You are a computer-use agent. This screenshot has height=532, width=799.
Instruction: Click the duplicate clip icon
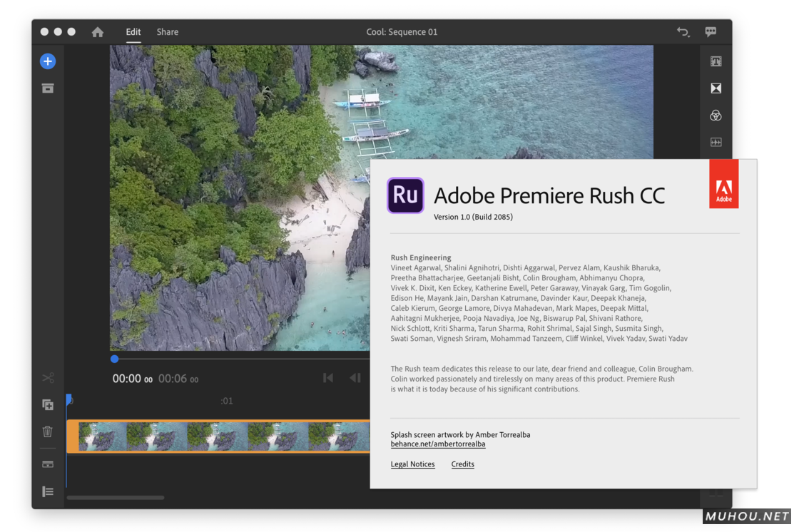coord(48,404)
